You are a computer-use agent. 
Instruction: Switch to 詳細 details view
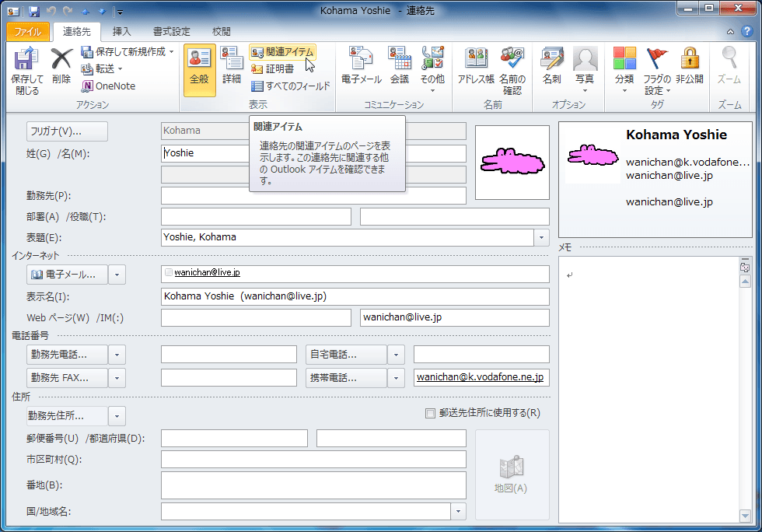[x=232, y=66]
